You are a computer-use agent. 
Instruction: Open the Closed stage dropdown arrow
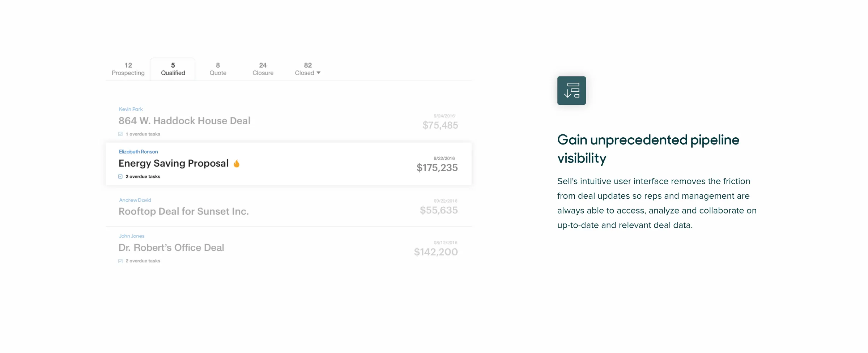click(x=319, y=73)
